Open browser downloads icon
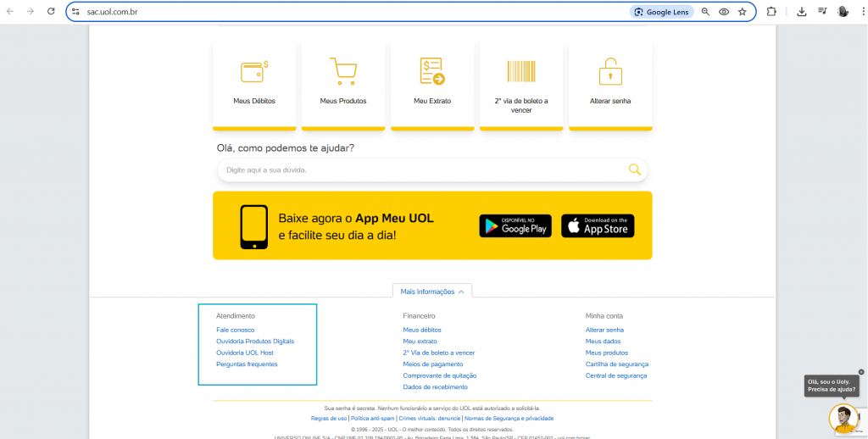This screenshot has width=868, height=439. (802, 12)
